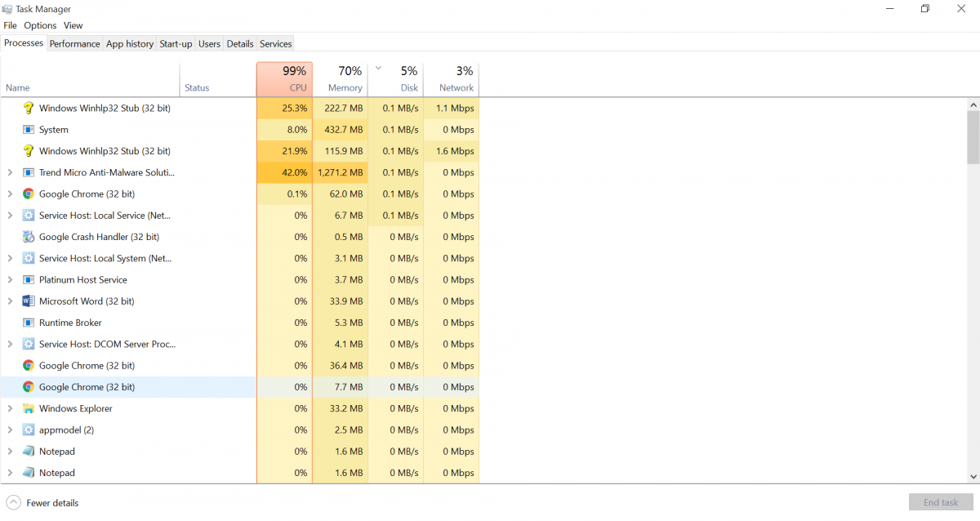Switch to the Services tab
This screenshot has height=521, width=980.
click(276, 44)
